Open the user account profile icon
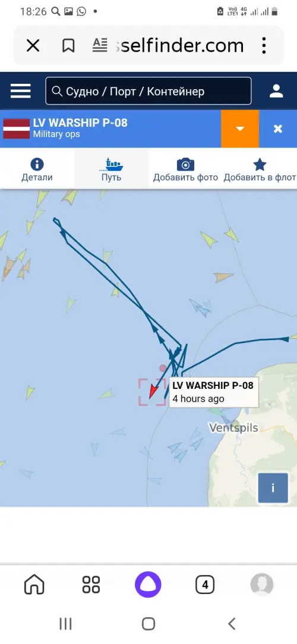Viewport: 297px width, 644px height. (x=276, y=91)
